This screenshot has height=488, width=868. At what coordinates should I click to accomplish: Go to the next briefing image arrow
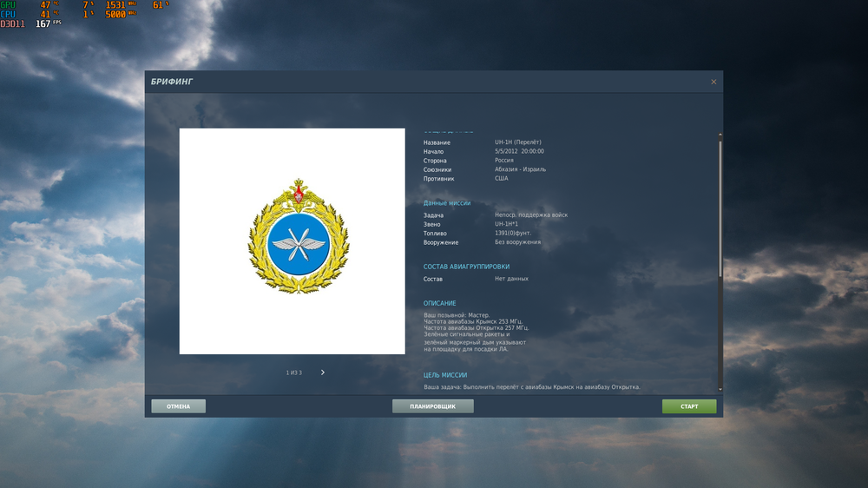click(x=323, y=373)
